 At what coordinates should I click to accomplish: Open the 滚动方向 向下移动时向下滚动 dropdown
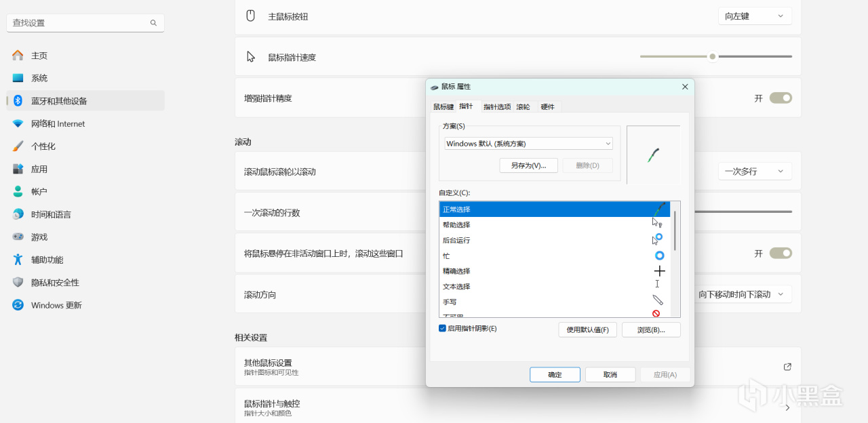pos(743,294)
